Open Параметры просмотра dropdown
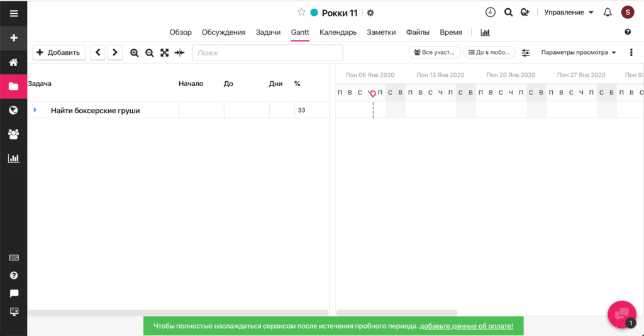This screenshot has width=644, height=336. [x=579, y=53]
